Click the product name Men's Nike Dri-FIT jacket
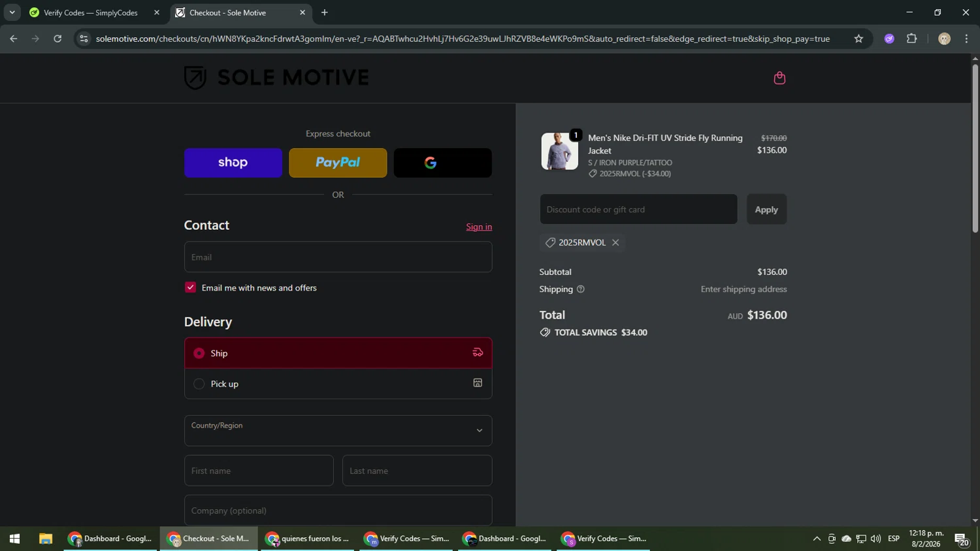The height and width of the screenshot is (551, 980). [665, 144]
